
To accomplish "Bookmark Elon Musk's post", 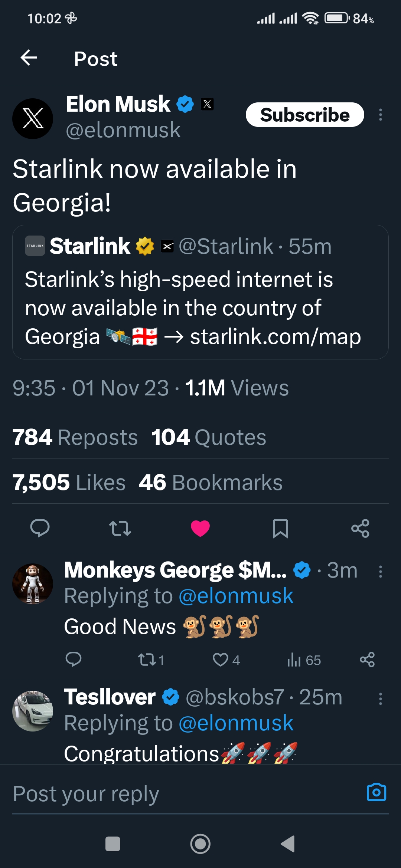I will point(280,528).
